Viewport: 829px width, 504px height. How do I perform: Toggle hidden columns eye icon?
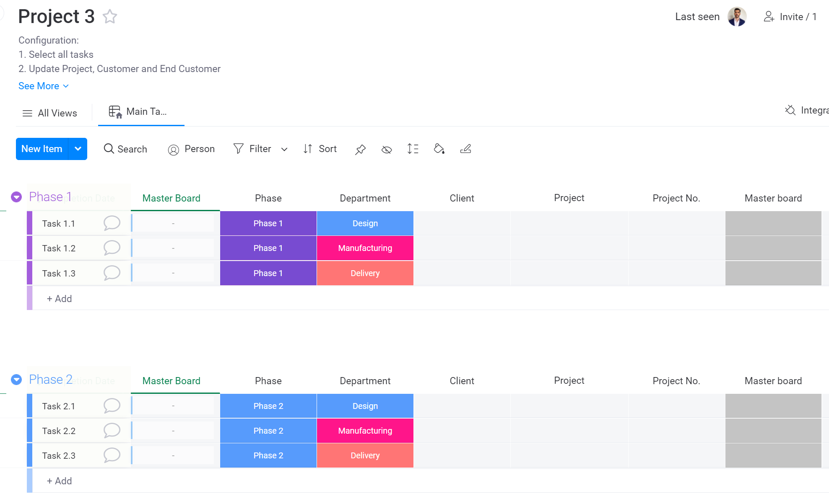(x=387, y=149)
